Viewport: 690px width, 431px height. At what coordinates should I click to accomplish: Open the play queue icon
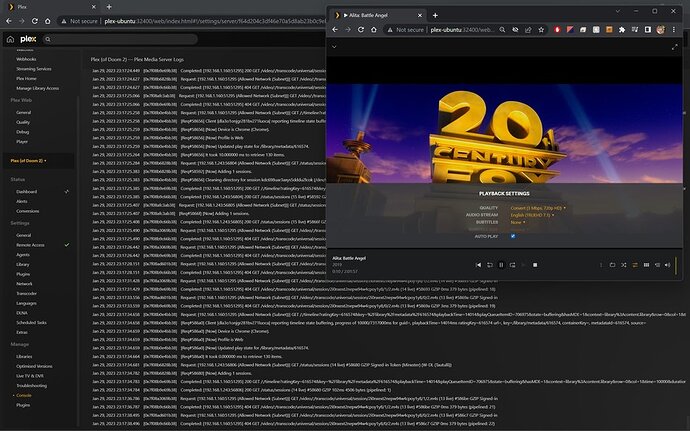[x=657, y=265]
